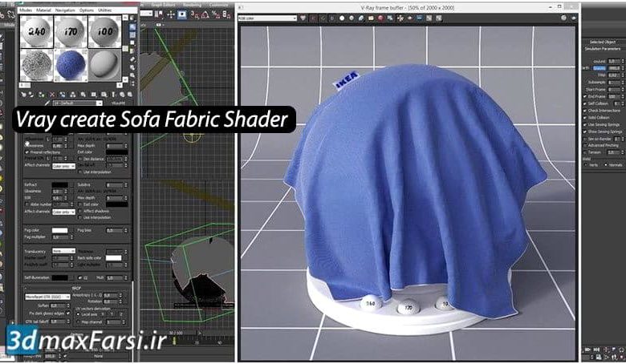This screenshot has height=364, width=626.
Task: Click the VRayMtl material type button
Action: (x=119, y=103)
